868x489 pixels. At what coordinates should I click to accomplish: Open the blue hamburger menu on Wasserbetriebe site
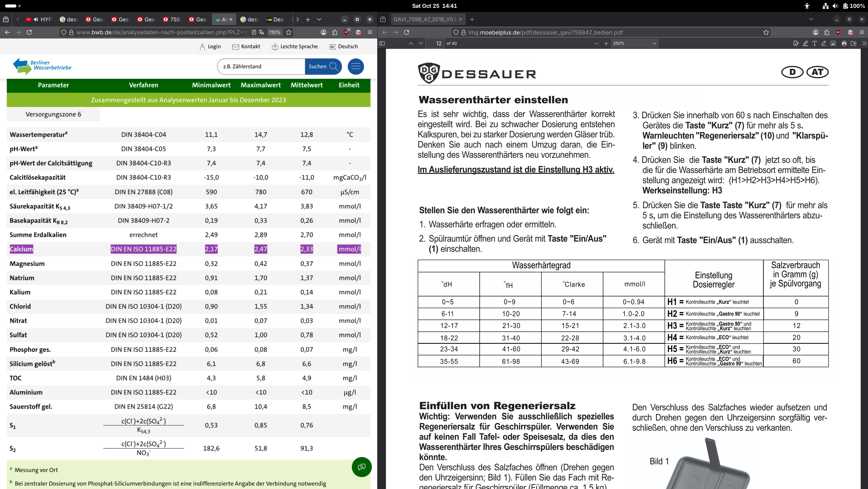pos(356,66)
